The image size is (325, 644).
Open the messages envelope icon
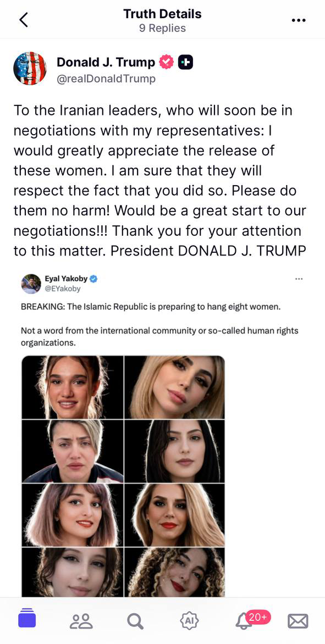[298, 621]
